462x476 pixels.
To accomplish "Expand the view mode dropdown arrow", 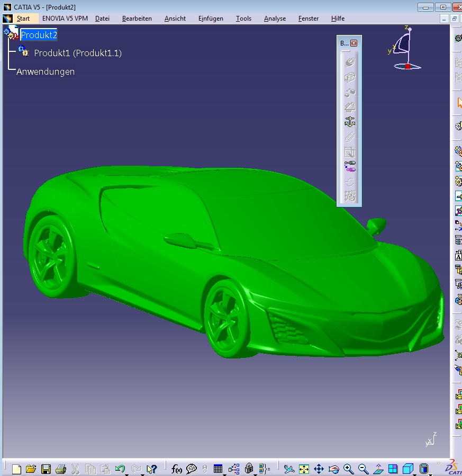I will point(430,475).
